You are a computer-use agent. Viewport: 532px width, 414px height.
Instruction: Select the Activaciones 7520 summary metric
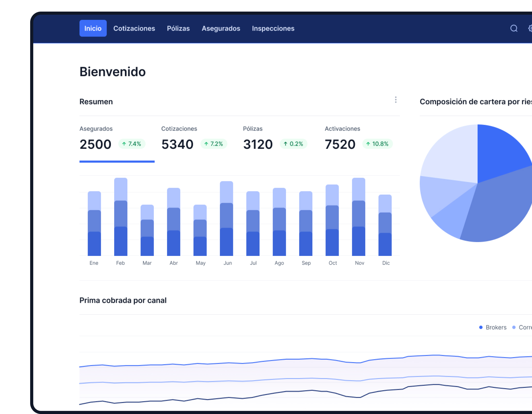coord(340,144)
